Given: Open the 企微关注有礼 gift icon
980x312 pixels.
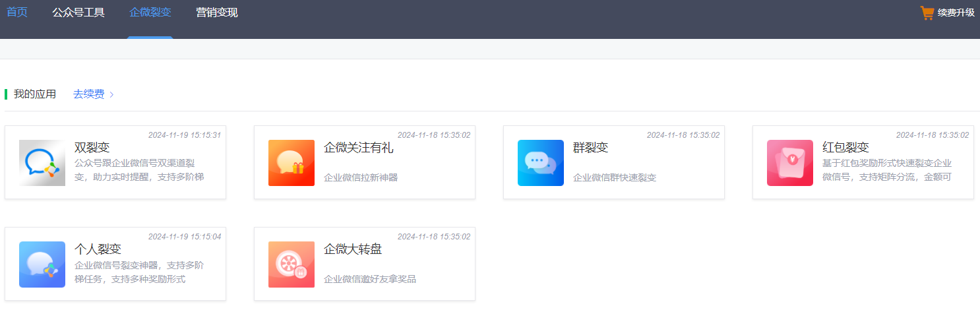Looking at the screenshot, I should tap(291, 163).
